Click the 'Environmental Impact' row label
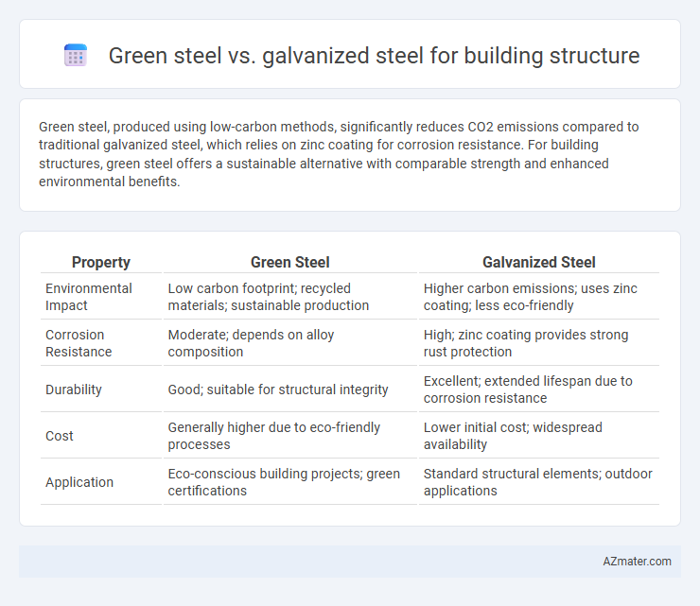The image size is (700, 606). click(101, 297)
